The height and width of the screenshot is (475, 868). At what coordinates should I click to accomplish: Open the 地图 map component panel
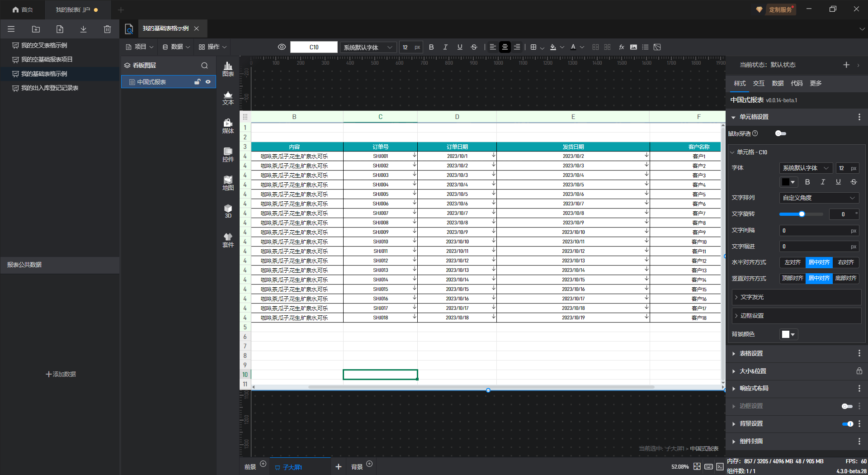click(x=228, y=183)
